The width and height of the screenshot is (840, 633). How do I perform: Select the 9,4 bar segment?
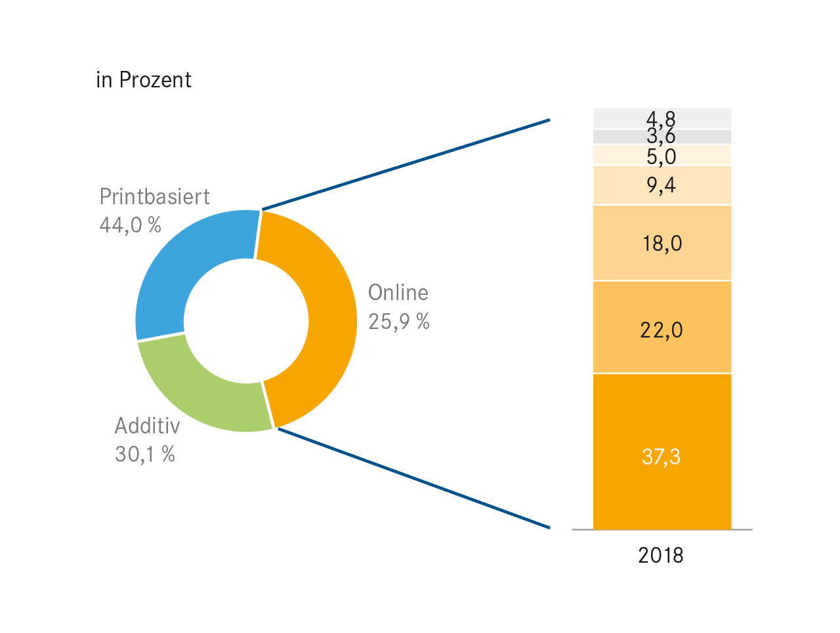tap(661, 185)
